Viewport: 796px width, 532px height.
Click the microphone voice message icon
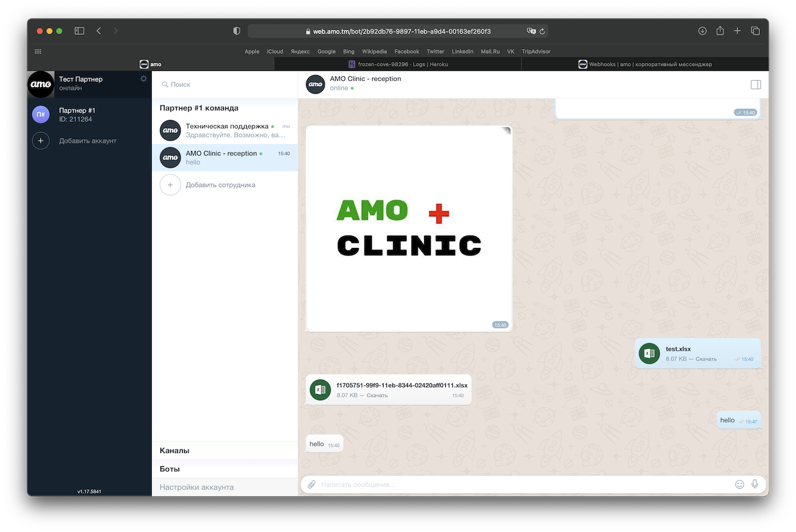tap(754, 484)
